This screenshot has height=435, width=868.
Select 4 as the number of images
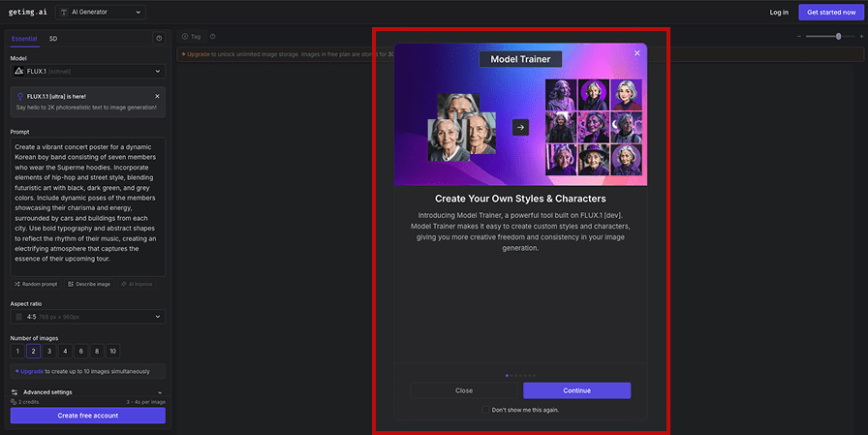pos(65,351)
